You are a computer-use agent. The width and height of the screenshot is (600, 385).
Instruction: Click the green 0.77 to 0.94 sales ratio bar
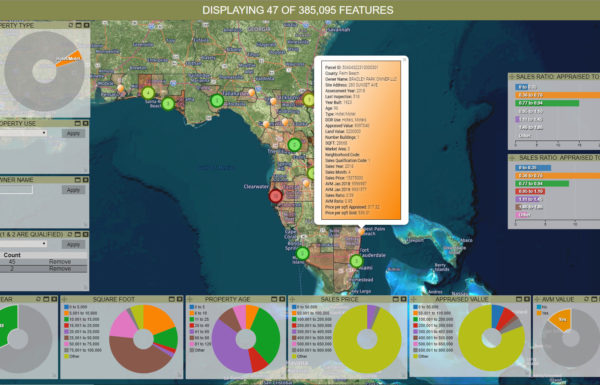(547, 103)
